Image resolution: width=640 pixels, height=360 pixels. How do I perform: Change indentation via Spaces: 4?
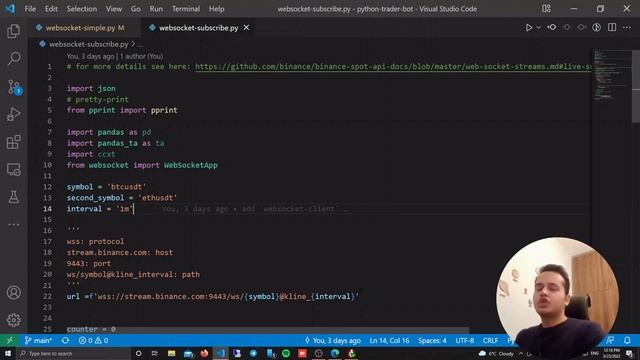click(432, 340)
